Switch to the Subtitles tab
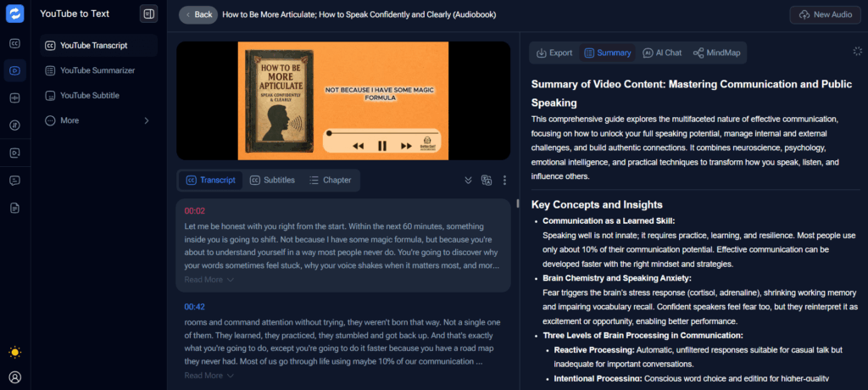This screenshot has height=390, width=868. pos(272,180)
